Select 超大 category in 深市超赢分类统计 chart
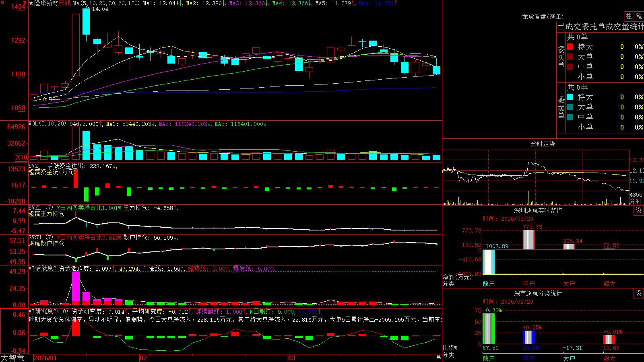This screenshot has width=644, height=362. tap(609, 358)
